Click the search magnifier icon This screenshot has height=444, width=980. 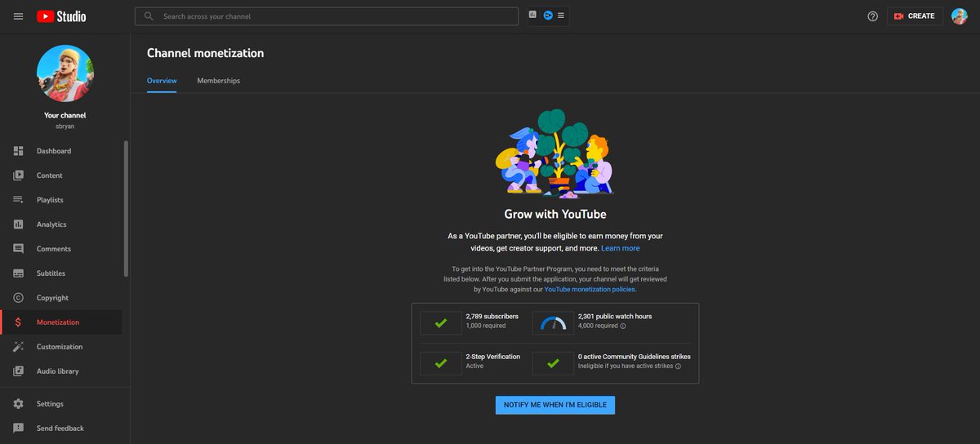point(149,16)
